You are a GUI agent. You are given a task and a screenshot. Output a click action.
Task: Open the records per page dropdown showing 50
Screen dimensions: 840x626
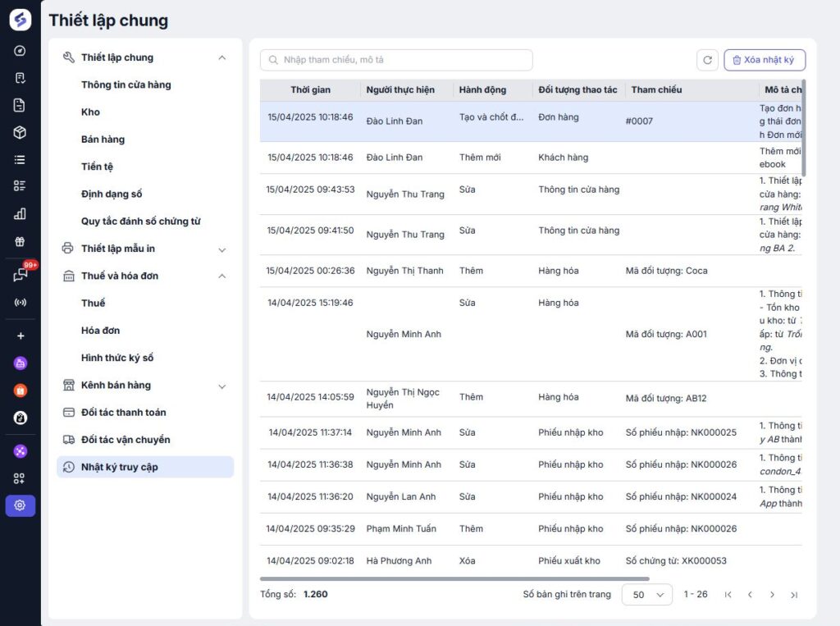(x=647, y=594)
